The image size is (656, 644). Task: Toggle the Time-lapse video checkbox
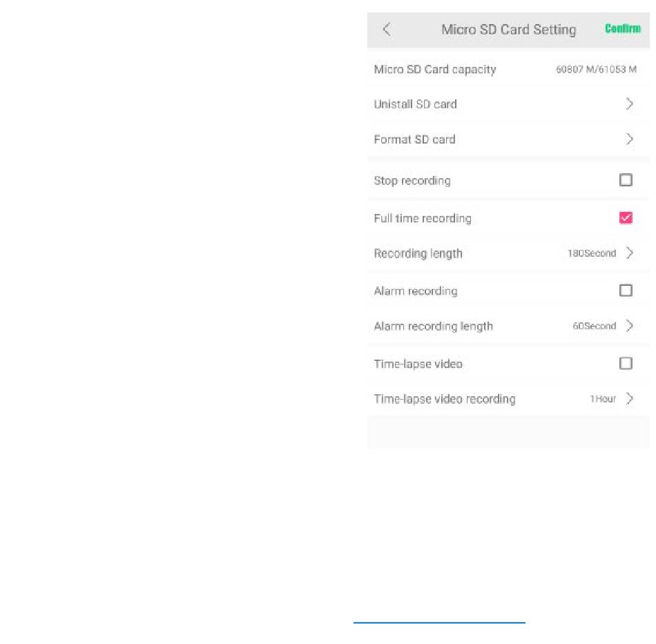[626, 363]
